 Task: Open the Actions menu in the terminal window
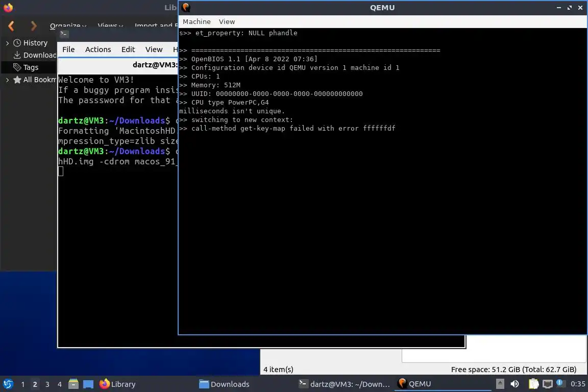point(98,50)
